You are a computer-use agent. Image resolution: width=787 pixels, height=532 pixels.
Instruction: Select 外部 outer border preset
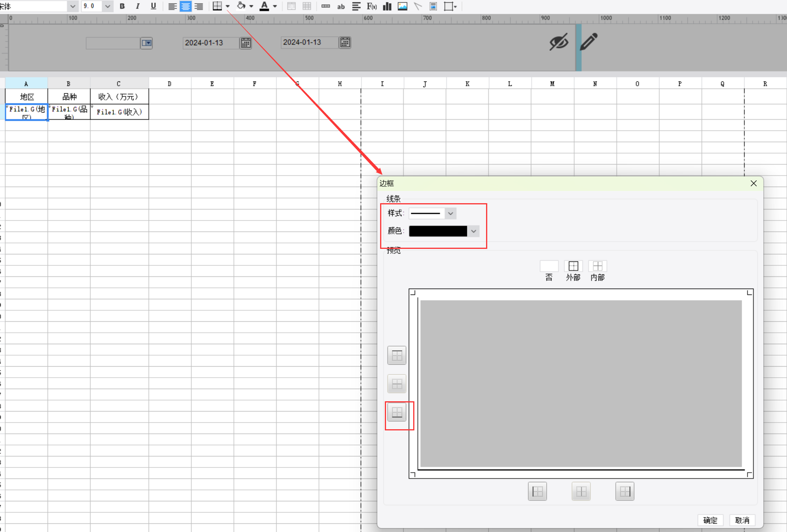(573, 266)
